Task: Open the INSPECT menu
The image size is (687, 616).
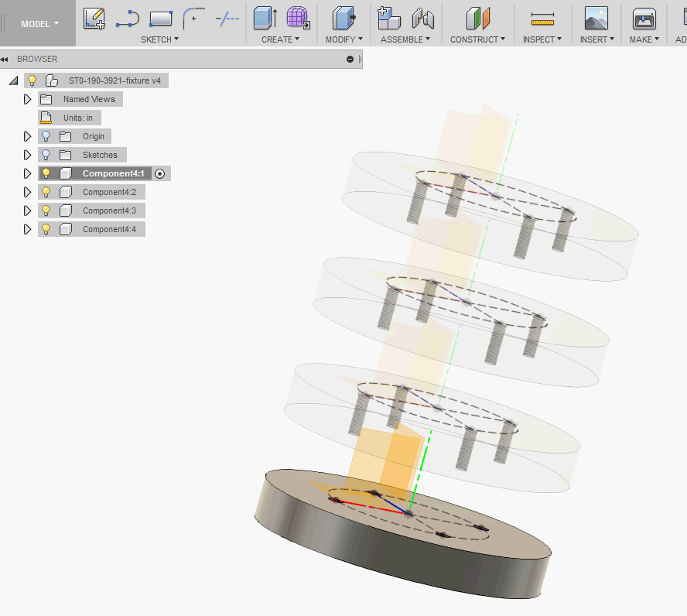Action: pyautogui.click(x=542, y=39)
